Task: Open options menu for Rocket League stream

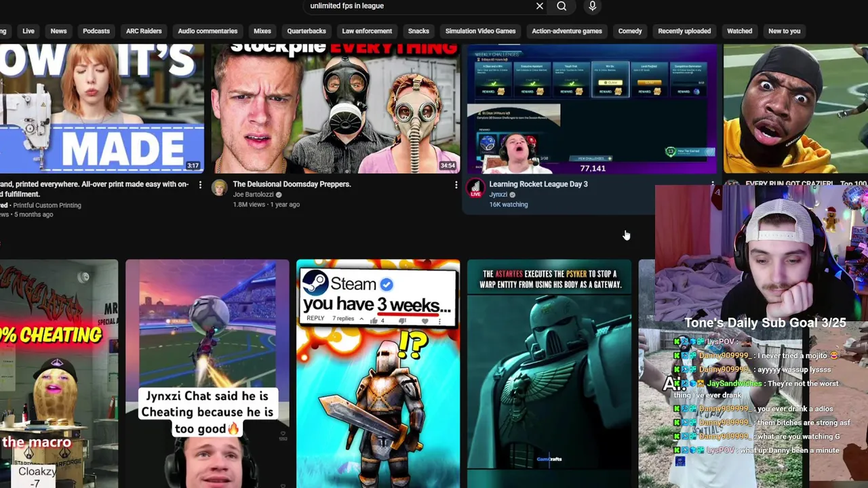Action: (x=712, y=184)
